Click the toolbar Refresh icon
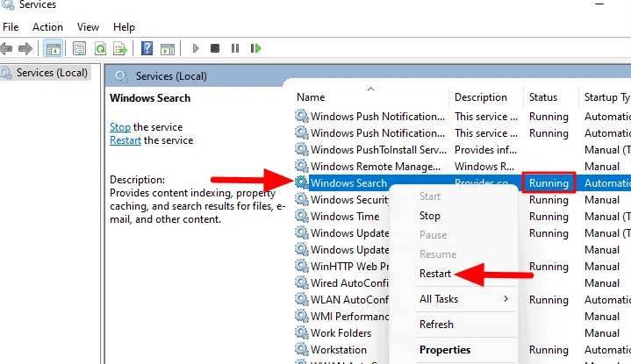This screenshot has width=631, height=364. click(100, 48)
